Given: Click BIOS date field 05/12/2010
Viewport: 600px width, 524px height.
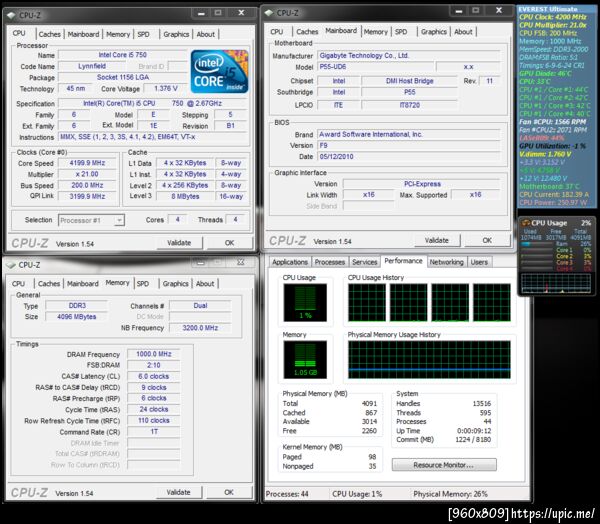Looking at the screenshot, I should click(408, 157).
